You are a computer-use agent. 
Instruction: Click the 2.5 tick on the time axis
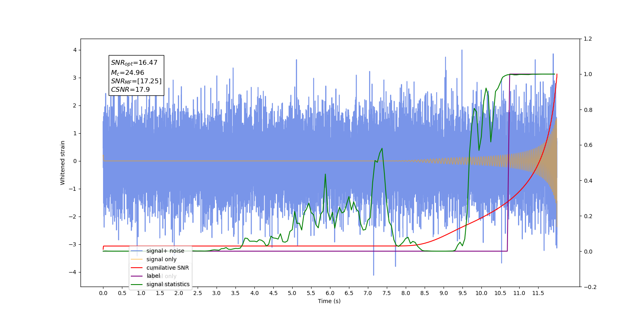point(198,293)
